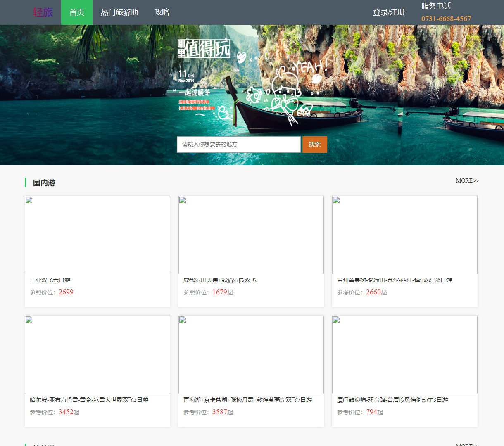Click the destination search input field
Viewport: 504px width, 446px height.
[x=238, y=144]
